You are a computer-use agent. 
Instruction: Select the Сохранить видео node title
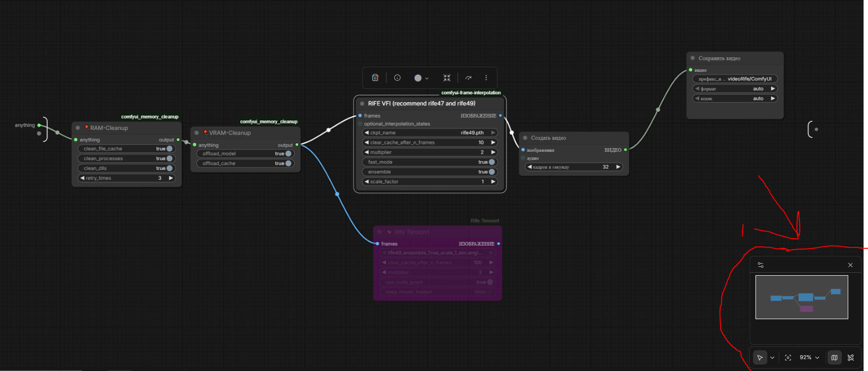[x=719, y=58]
